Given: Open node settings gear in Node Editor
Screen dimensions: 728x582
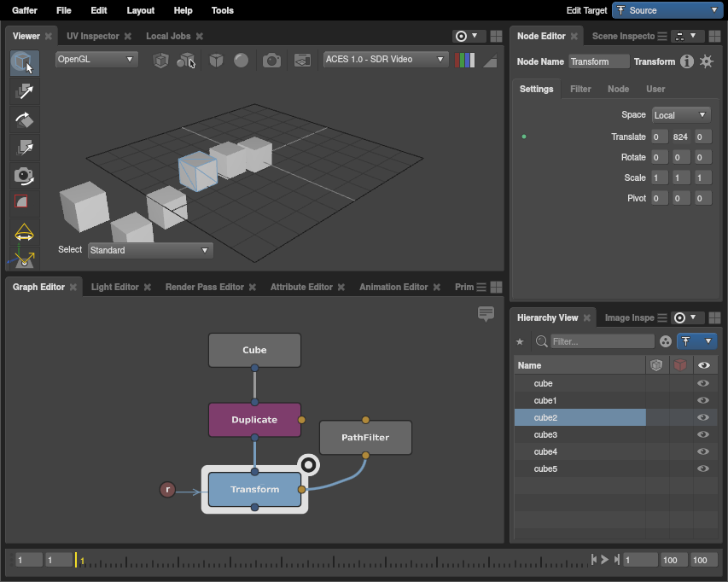Looking at the screenshot, I should click(706, 61).
